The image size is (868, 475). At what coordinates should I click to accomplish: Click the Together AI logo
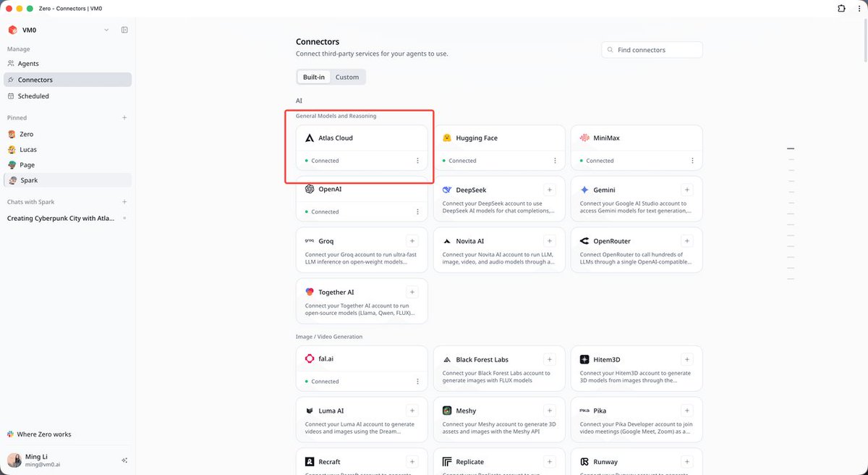click(310, 293)
